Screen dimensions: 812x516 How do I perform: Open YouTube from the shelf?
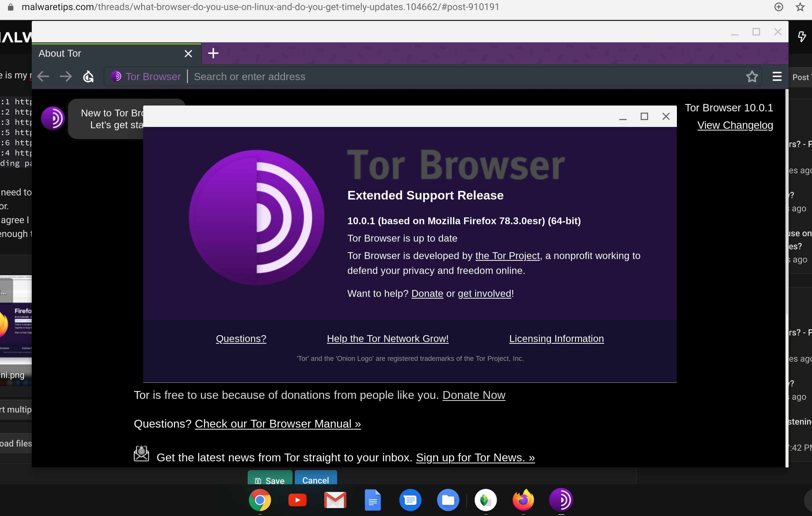coord(297,500)
